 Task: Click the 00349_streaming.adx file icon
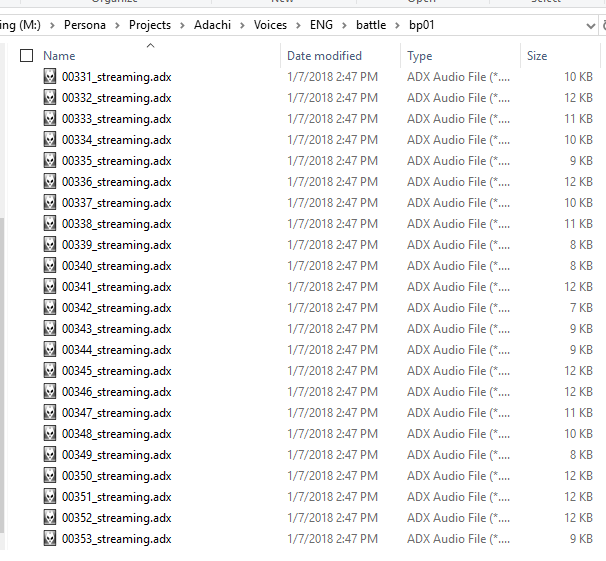click(50, 455)
